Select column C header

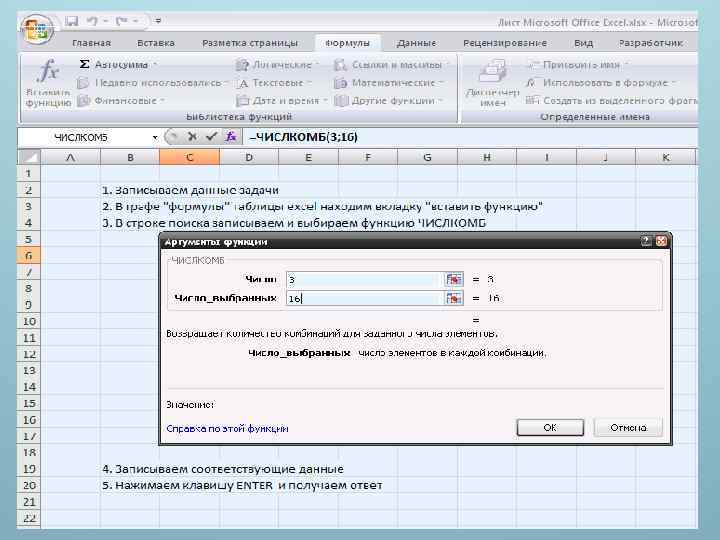[x=189, y=158]
